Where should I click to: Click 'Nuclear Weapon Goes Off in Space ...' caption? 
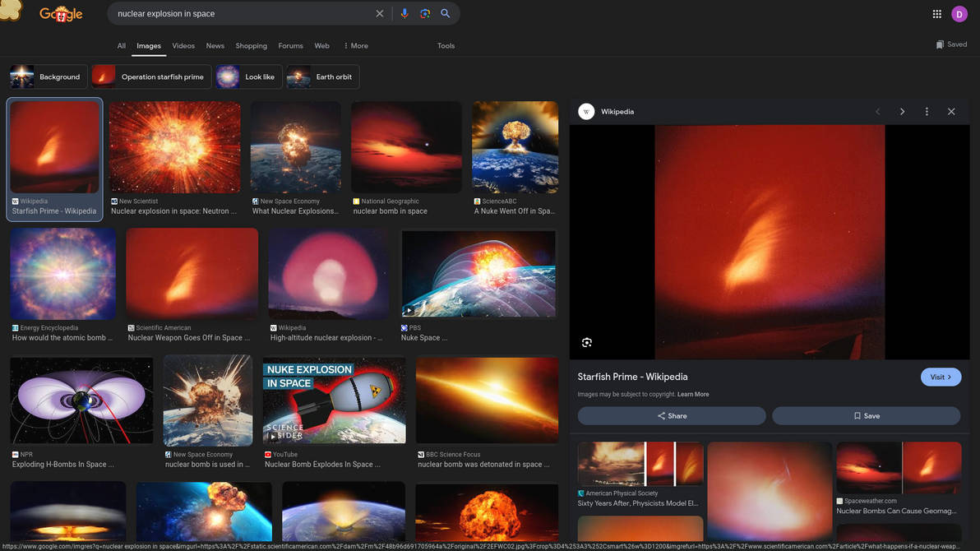pyautogui.click(x=189, y=338)
